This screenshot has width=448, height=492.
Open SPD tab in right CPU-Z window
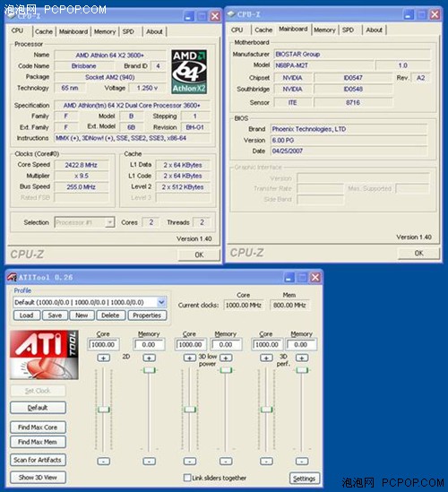pos(348,30)
